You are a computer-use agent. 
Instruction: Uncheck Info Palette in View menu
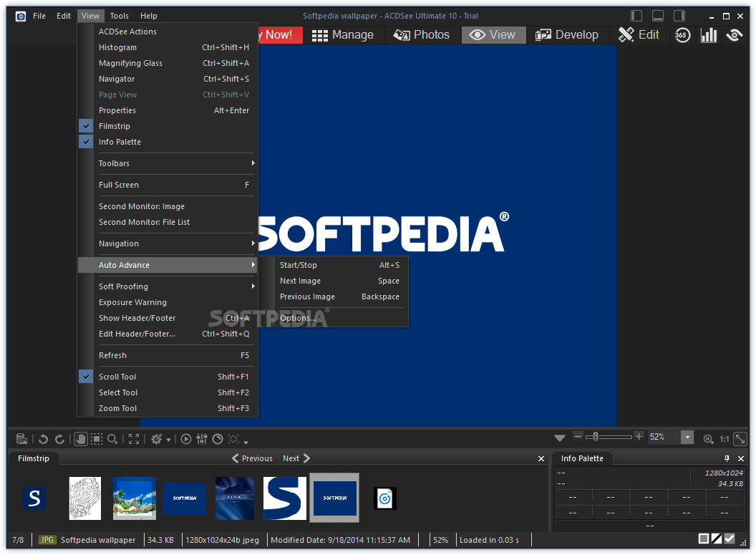(x=167, y=142)
